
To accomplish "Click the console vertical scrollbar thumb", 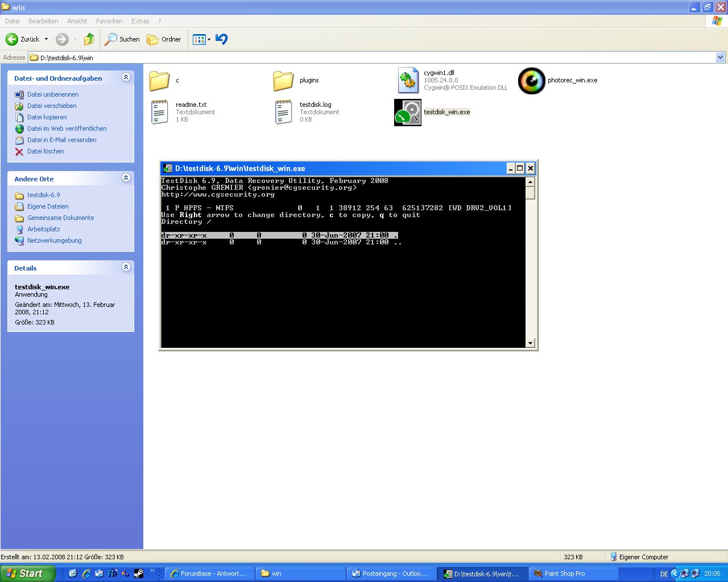I will (530, 193).
